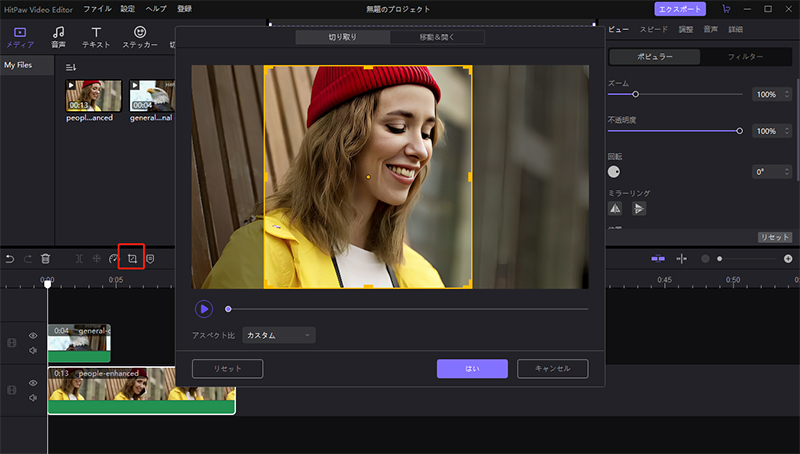This screenshot has width=800, height=454.
Task: Select the people-enhanced timeline clip
Action: tap(141, 391)
